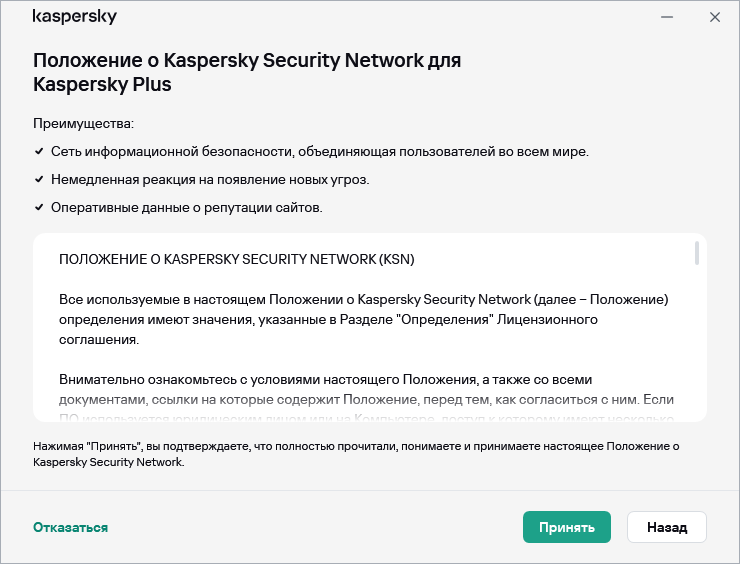Viewport: 740px width, 564px height.
Task: Click checkmark beside the global security network benefit
Action: click(39, 152)
